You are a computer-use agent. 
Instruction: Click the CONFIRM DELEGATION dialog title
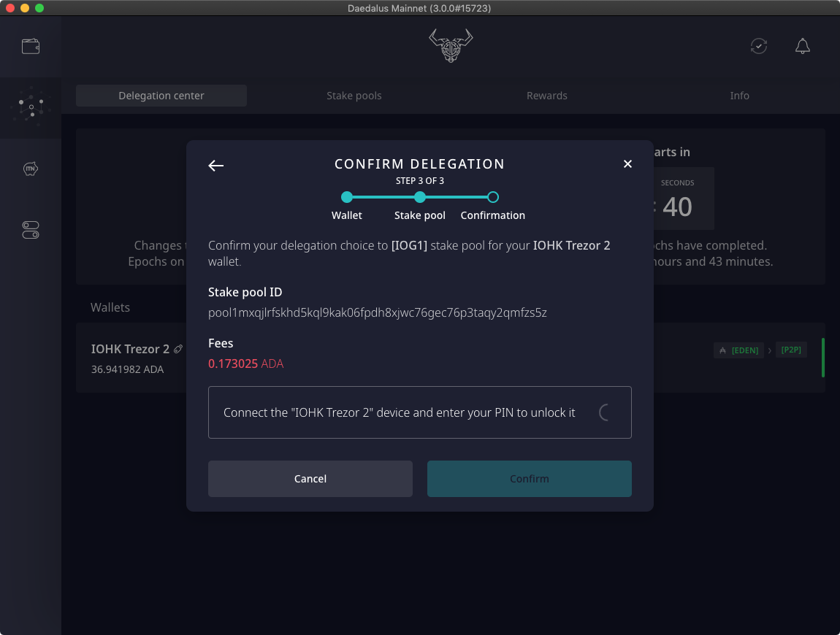coord(420,163)
